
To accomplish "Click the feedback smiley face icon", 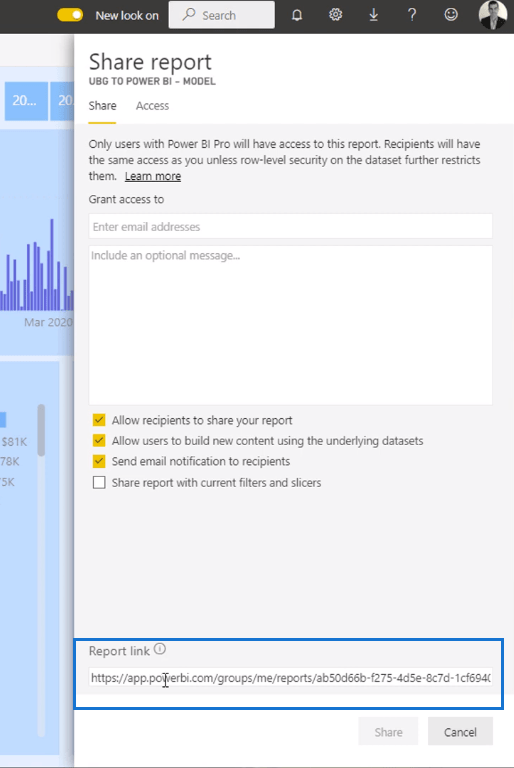I will tap(451, 15).
